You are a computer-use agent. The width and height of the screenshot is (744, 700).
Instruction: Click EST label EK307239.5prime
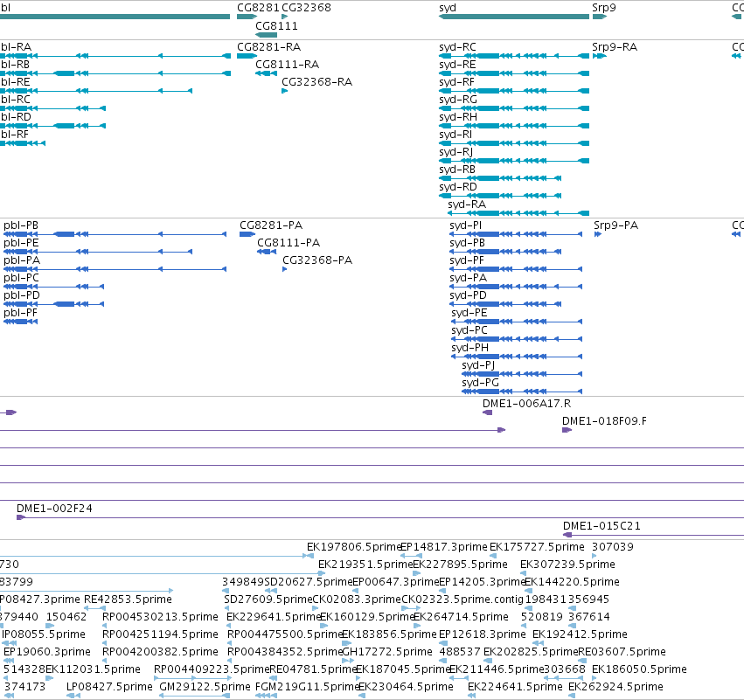[567, 565]
